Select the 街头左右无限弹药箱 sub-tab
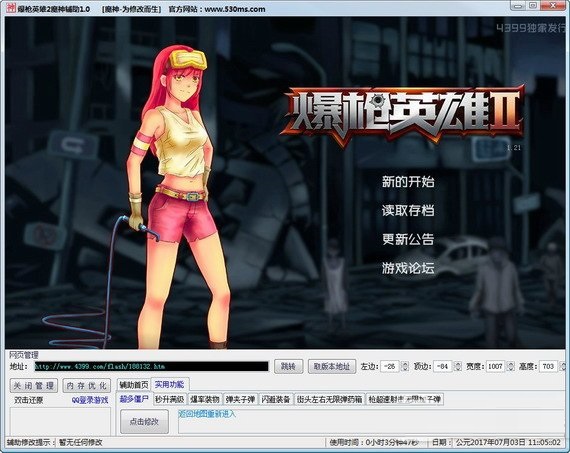570x453 pixels. click(x=329, y=400)
